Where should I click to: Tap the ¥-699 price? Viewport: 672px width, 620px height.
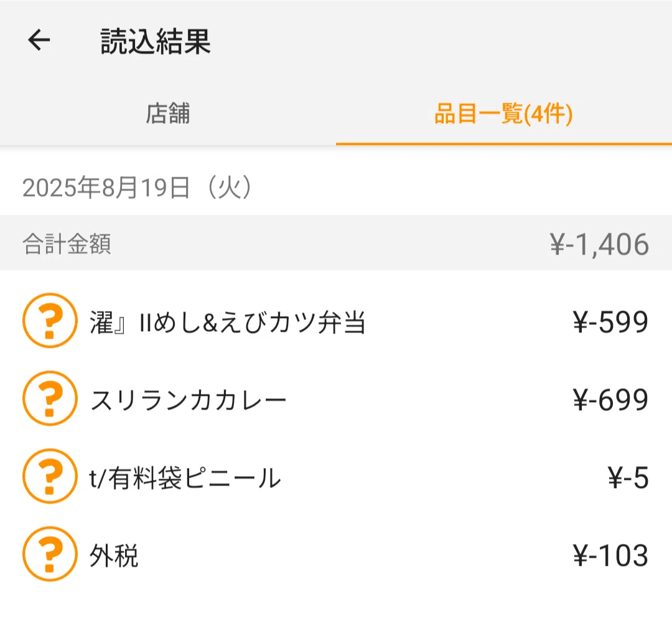[x=611, y=400]
